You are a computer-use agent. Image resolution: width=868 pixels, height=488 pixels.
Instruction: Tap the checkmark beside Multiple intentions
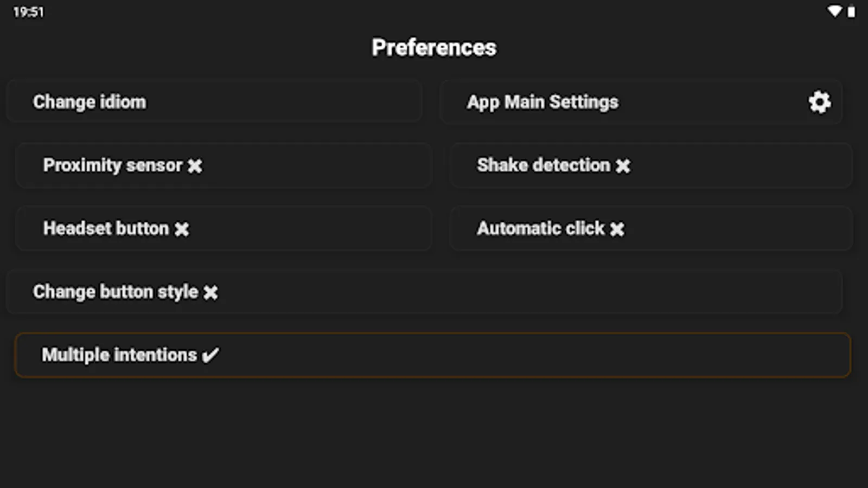(210, 356)
